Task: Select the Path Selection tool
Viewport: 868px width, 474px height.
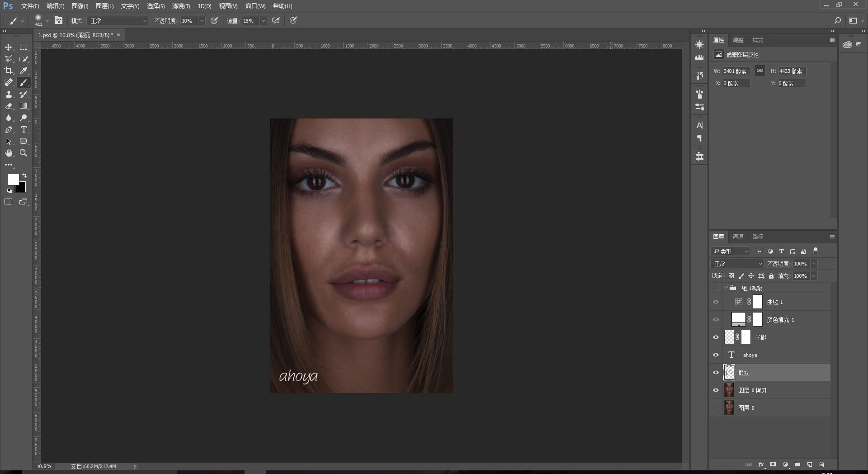Action: pos(9,141)
